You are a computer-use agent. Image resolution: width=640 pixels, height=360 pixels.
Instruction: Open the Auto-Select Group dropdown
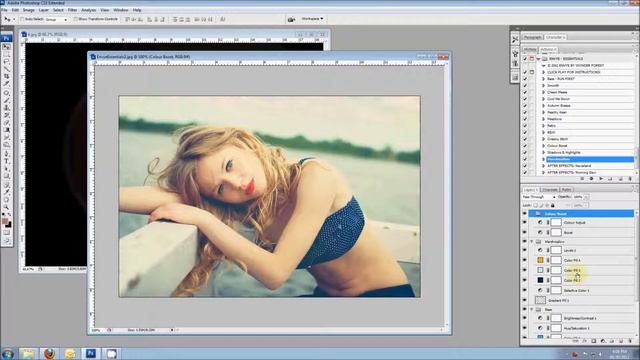click(x=56, y=19)
